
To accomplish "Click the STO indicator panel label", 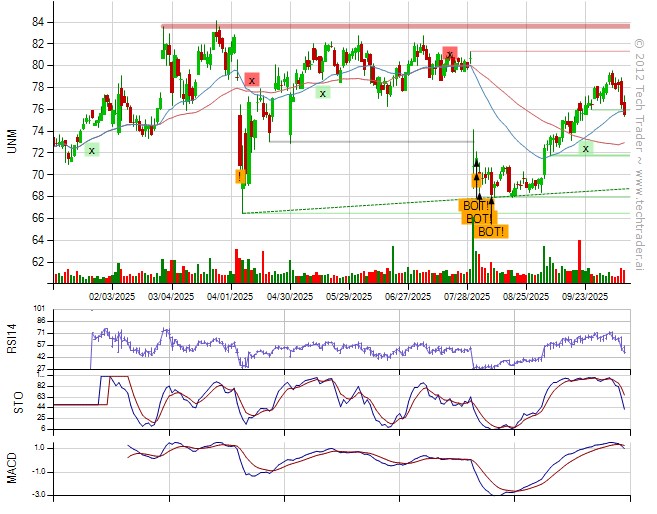I will click(14, 404).
